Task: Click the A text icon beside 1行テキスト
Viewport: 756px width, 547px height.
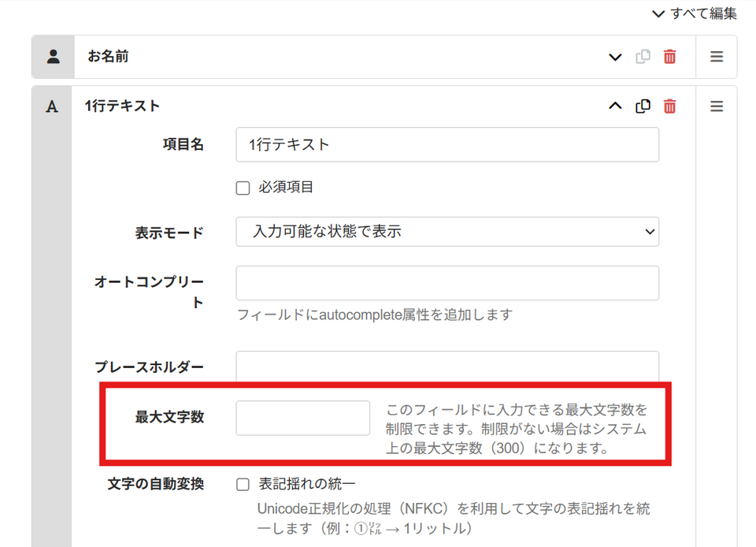Action: pos(52,106)
